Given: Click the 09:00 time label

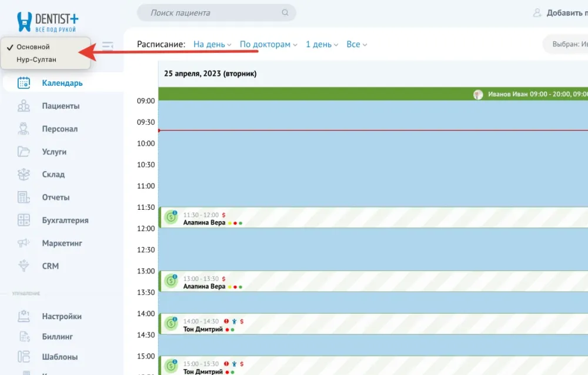Looking at the screenshot, I should [146, 101].
